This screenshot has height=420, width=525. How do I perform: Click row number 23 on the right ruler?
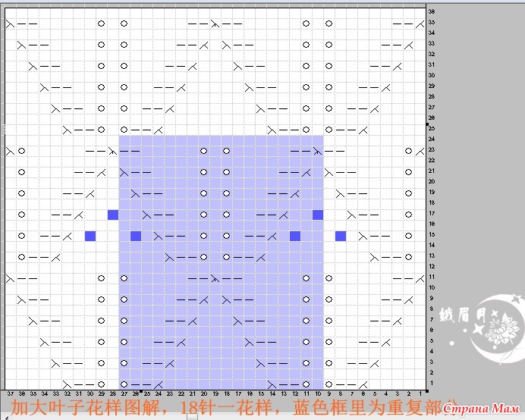click(x=432, y=149)
